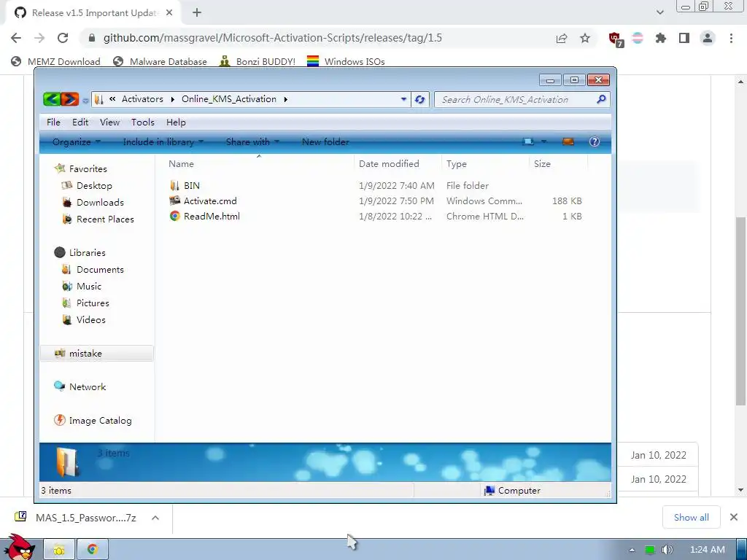Expand the arrow after Online_KMS_Activation breadcrumb
Screen dimensions: 747x560
pos(286,99)
